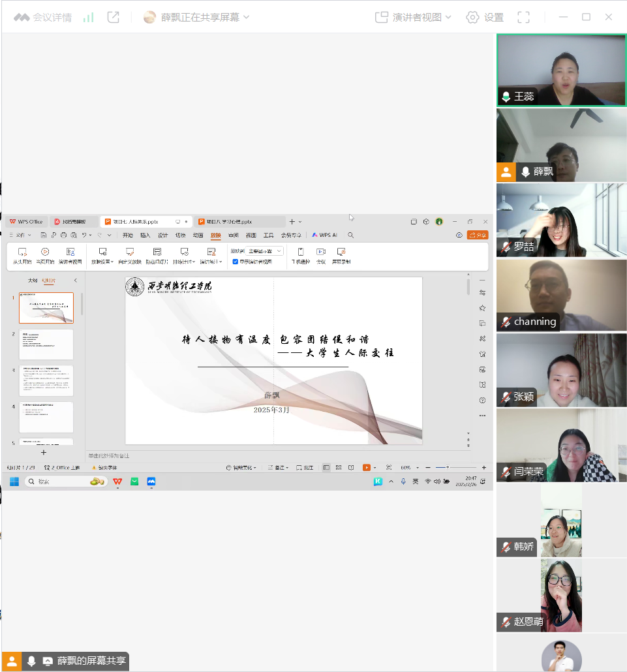
Task: Switch to slide sorter view in status bar
Action: click(x=339, y=468)
